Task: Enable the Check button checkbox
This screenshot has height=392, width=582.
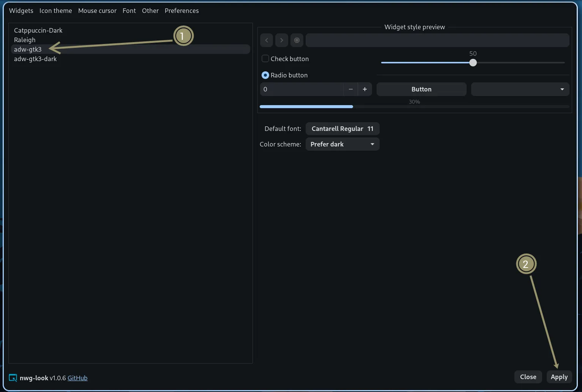Action: point(265,59)
